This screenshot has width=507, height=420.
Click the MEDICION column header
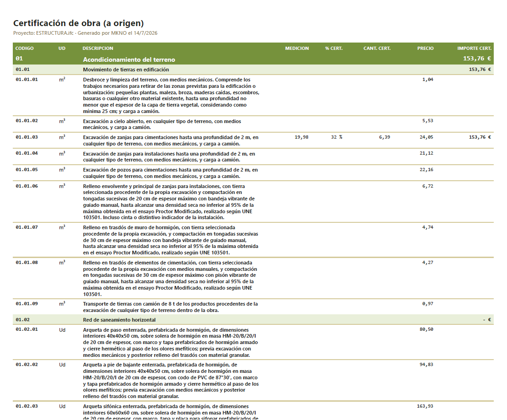pyautogui.click(x=297, y=48)
